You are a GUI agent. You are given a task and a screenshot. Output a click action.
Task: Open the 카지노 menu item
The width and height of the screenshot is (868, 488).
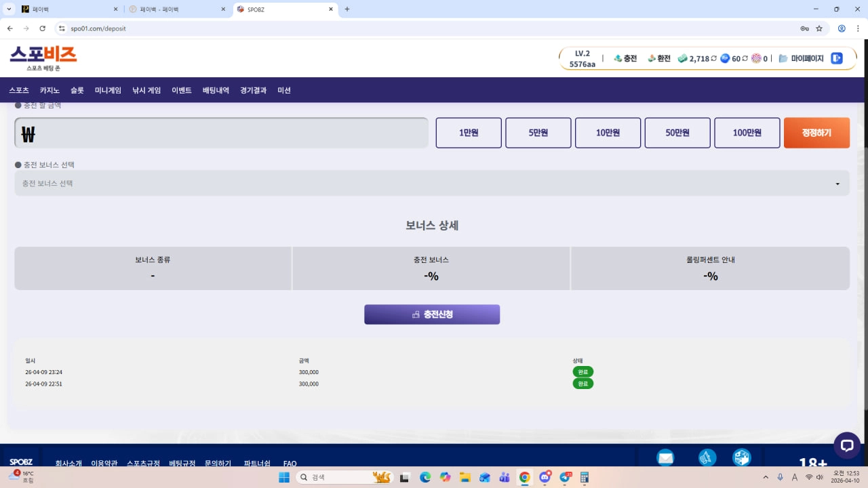(x=50, y=90)
